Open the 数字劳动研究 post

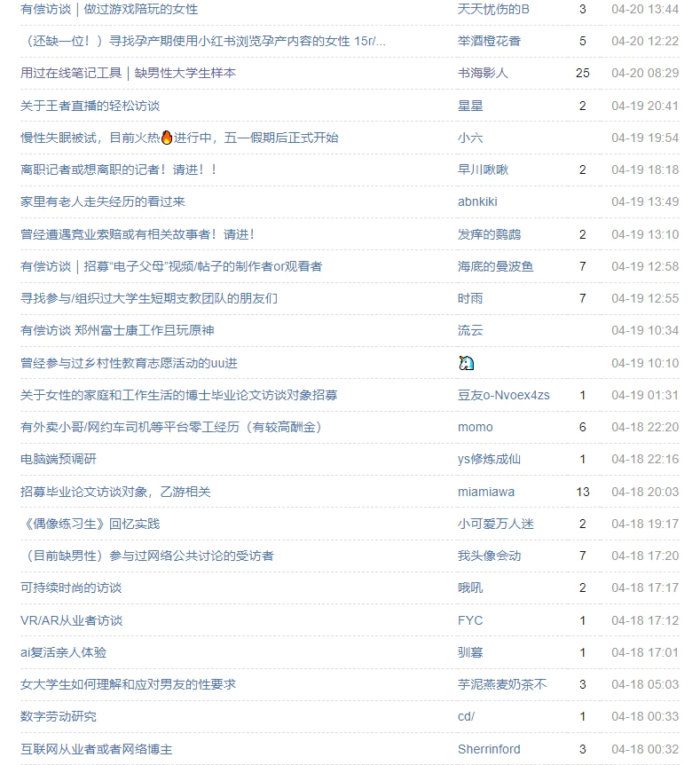[58, 717]
